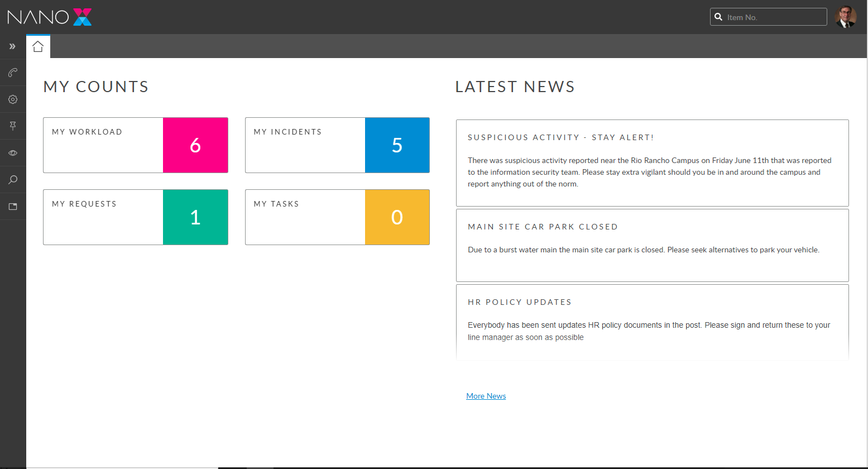Click the eye icon in sidebar

click(x=13, y=153)
